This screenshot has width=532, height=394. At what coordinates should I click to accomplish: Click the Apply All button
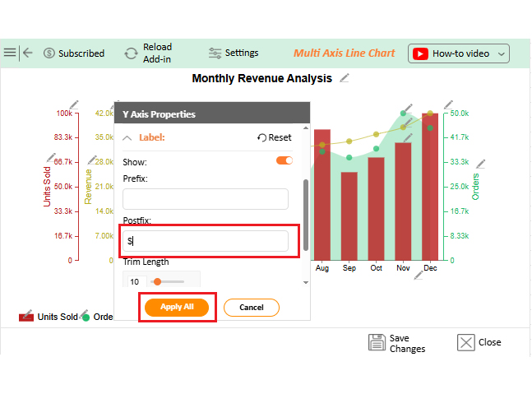pos(177,307)
